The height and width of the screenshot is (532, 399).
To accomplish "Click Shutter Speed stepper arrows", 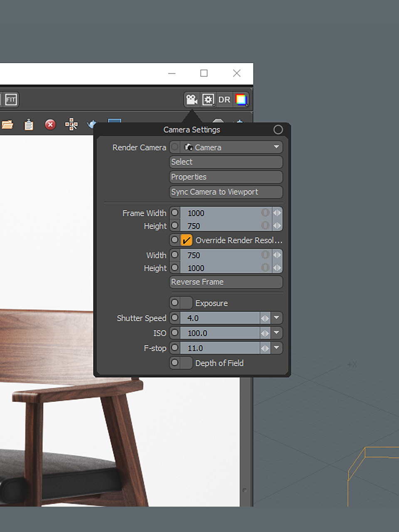I will click(x=265, y=318).
